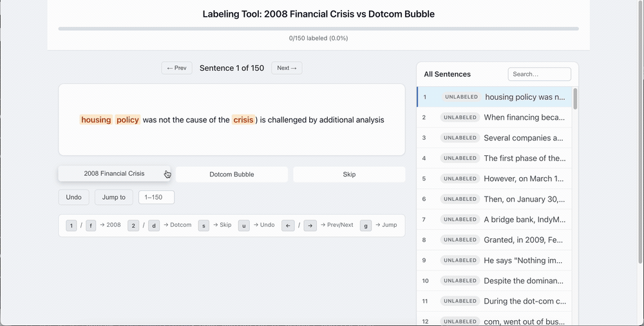This screenshot has width=644, height=326.
Task: Label sentence as 2008 Financial Crisis
Action: click(x=114, y=173)
